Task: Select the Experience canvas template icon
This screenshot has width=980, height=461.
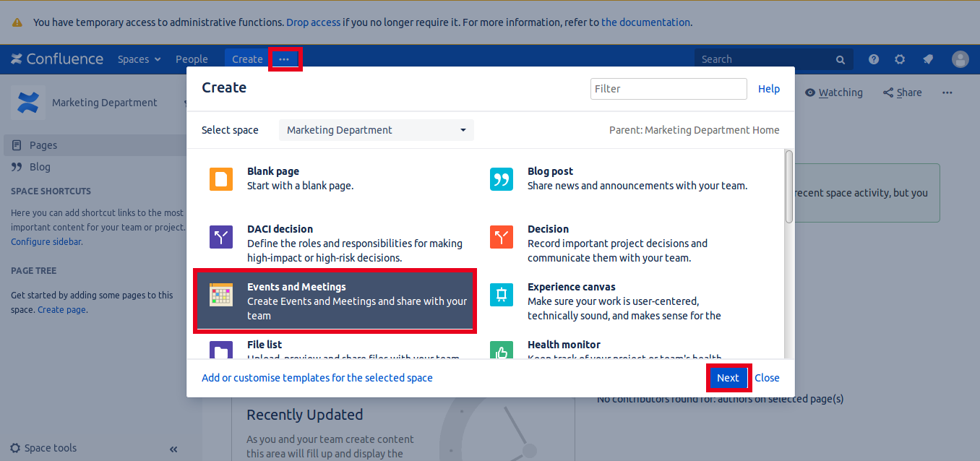Action: click(502, 295)
